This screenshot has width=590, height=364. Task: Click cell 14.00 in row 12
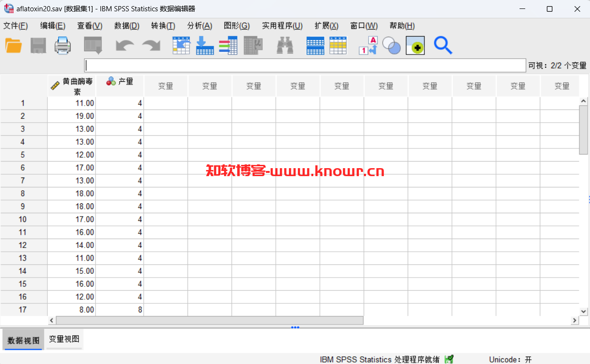pyautogui.click(x=71, y=245)
